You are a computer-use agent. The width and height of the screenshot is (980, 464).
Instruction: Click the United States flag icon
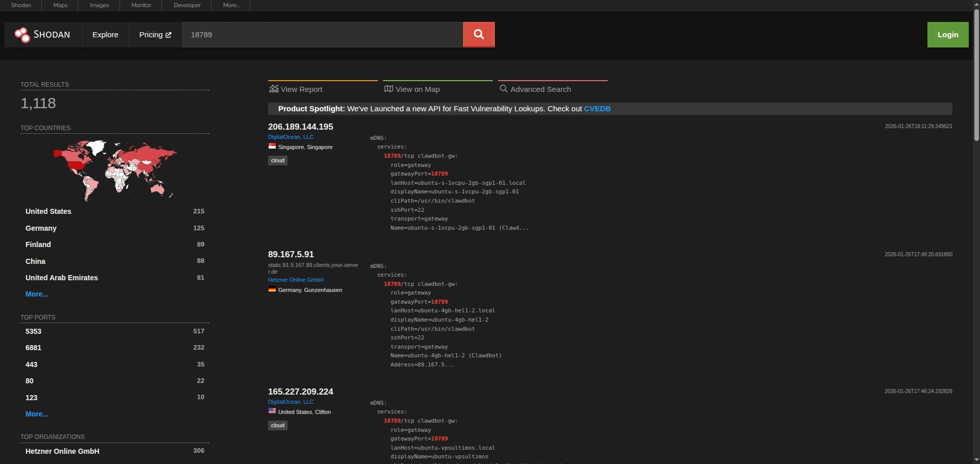coord(272,411)
